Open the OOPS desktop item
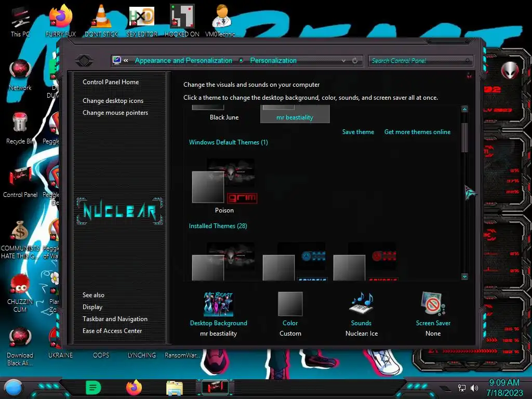The width and height of the screenshot is (532, 399). [x=101, y=355]
